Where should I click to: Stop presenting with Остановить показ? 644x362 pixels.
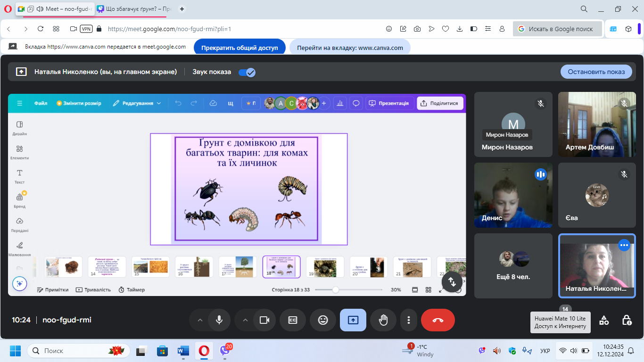[x=596, y=72]
